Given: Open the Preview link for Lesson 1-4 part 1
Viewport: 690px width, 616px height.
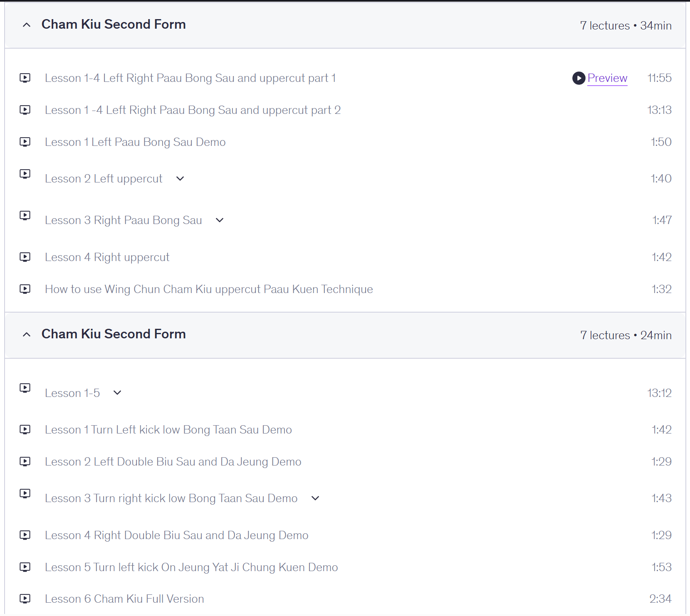Looking at the screenshot, I should 607,78.
